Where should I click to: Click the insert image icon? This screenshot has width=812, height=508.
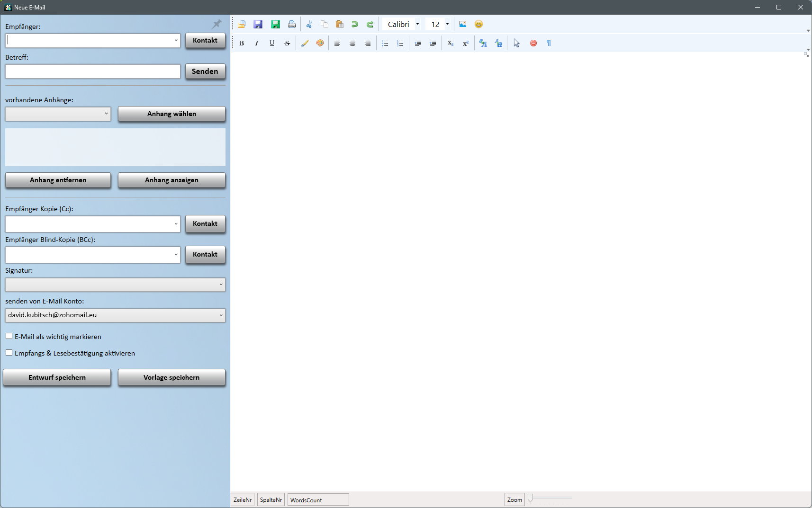pos(463,24)
